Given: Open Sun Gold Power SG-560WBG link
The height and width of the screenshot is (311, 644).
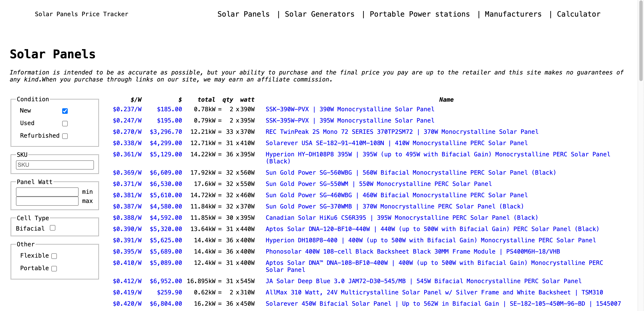Looking at the screenshot, I should 411,173.
